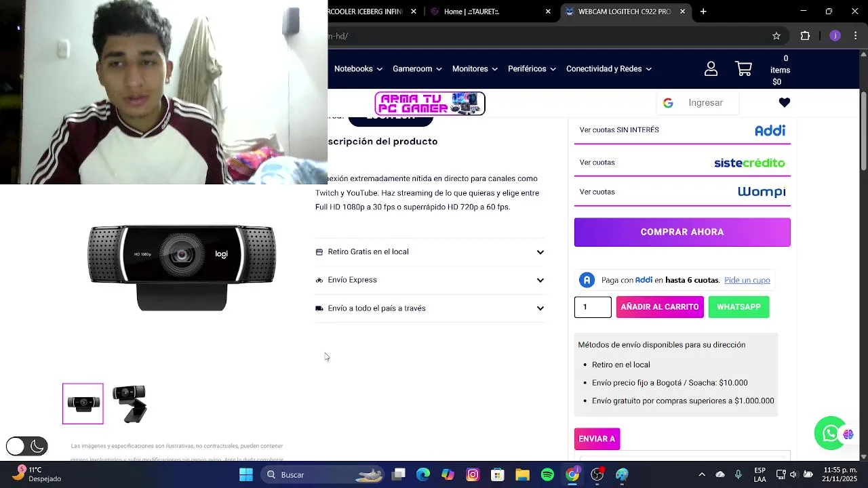Open Microsoft Store from the taskbar
This screenshot has height=488, width=868.
498,474
